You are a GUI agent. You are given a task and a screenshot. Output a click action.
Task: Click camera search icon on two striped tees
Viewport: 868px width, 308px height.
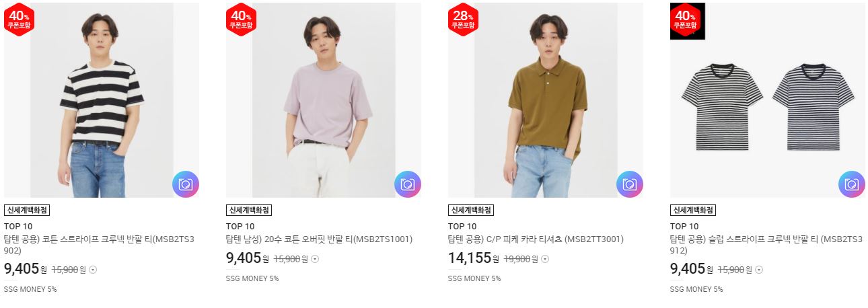(x=852, y=184)
